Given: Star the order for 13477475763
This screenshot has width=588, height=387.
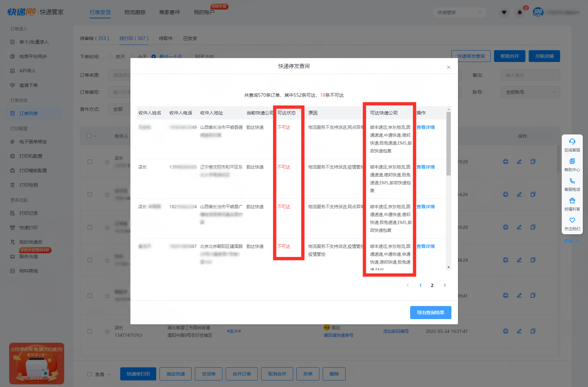Looking at the screenshot, I should 107,332.
